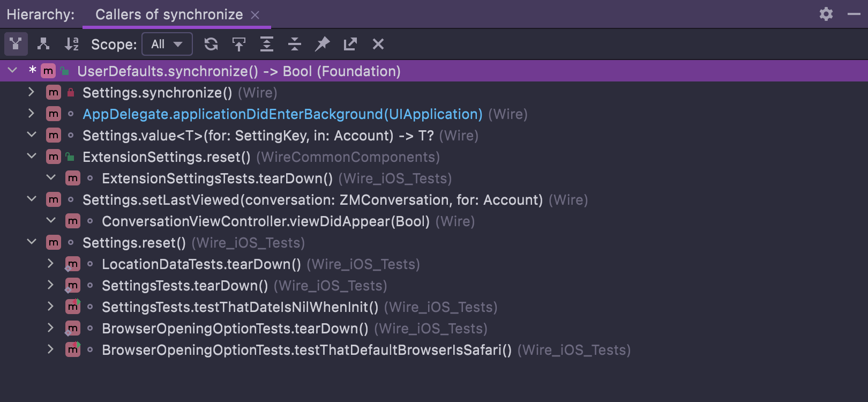Collapse ConversationViewController.viewDidAppear node

pyautogui.click(x=51, y=220)
